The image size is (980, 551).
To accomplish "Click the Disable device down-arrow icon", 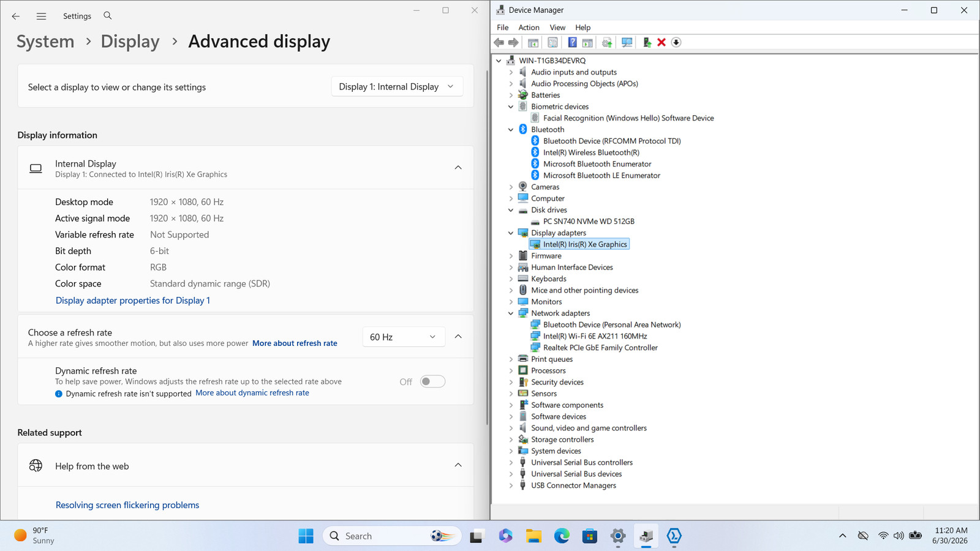I will pyautogui.click(x=676, y=42).
